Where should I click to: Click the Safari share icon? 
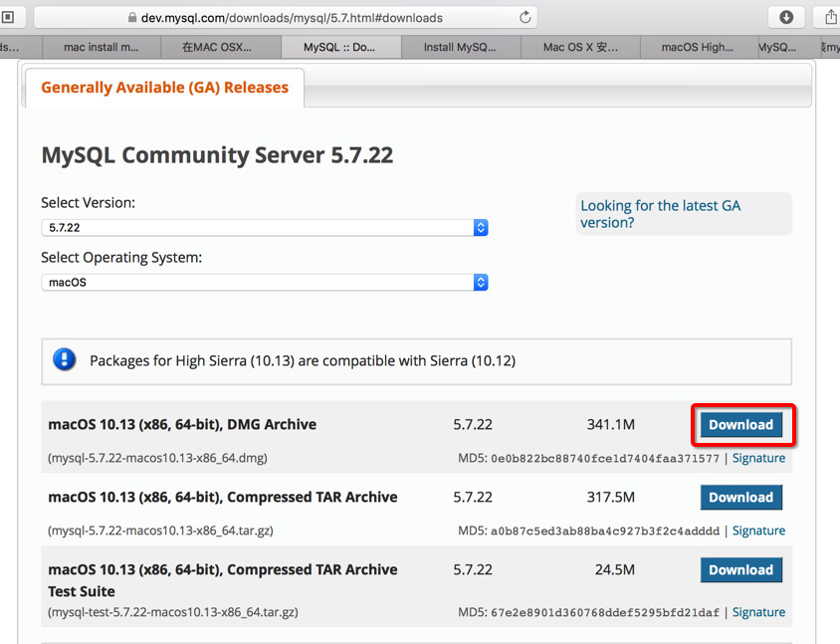830,17
